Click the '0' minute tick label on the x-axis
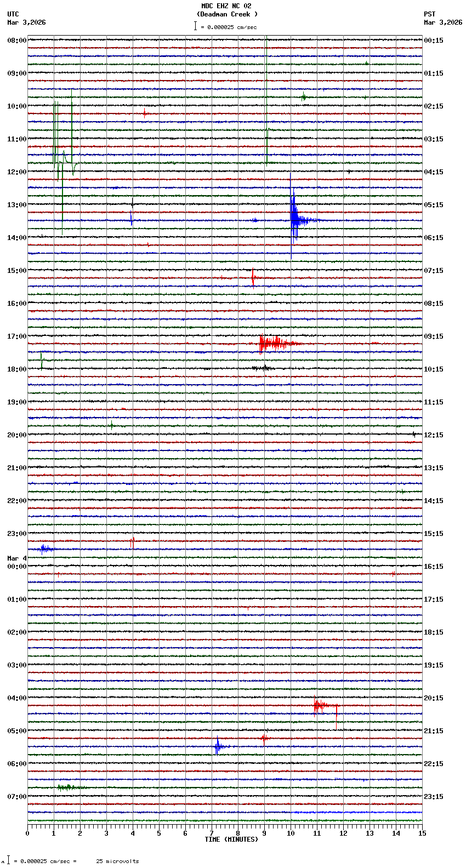Image resolution: width=466 pixels, height=868 pixels. tap(27, 833)
